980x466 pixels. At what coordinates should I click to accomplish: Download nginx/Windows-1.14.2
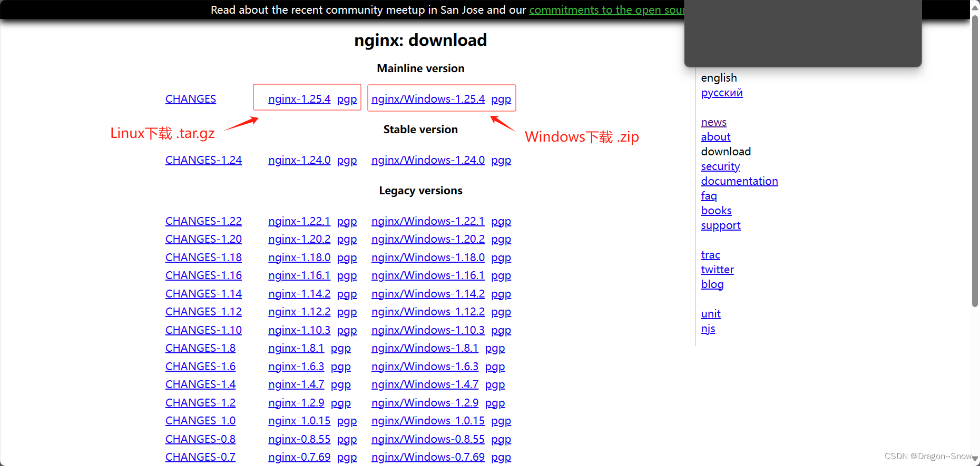[x=428, y=294]
